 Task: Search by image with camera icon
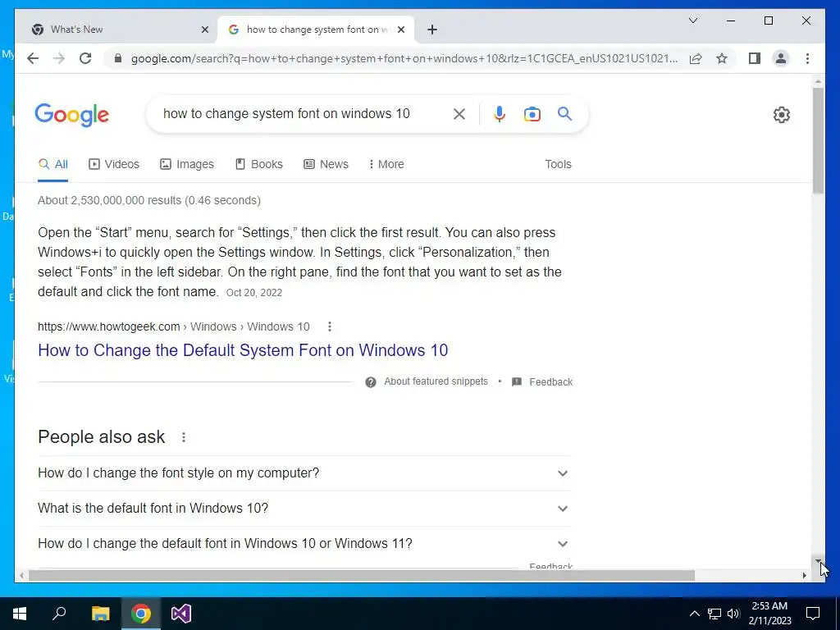532,113
